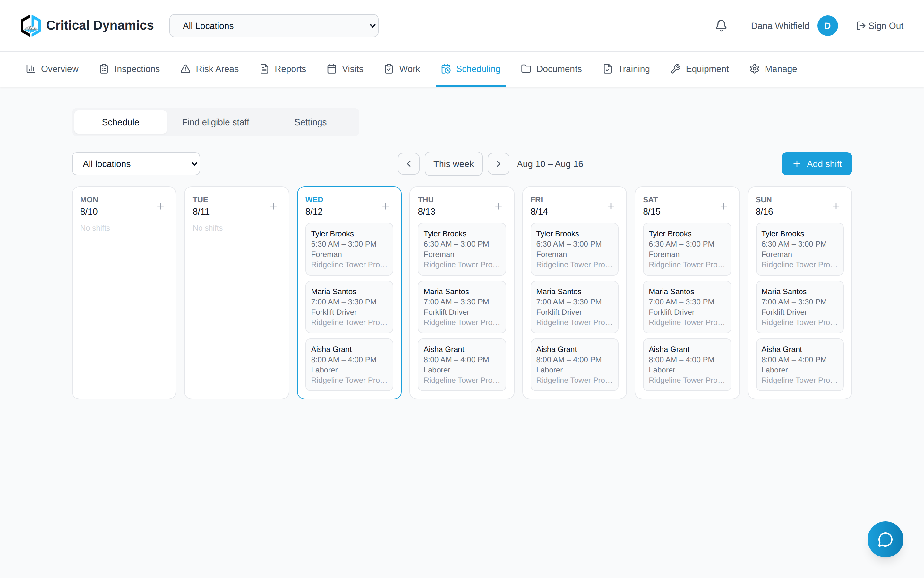Viewport: 924px width, 578px height.
Task: Open Maria Santos shift on Wednesday 8/12
Action: click(x=349, y=307)
